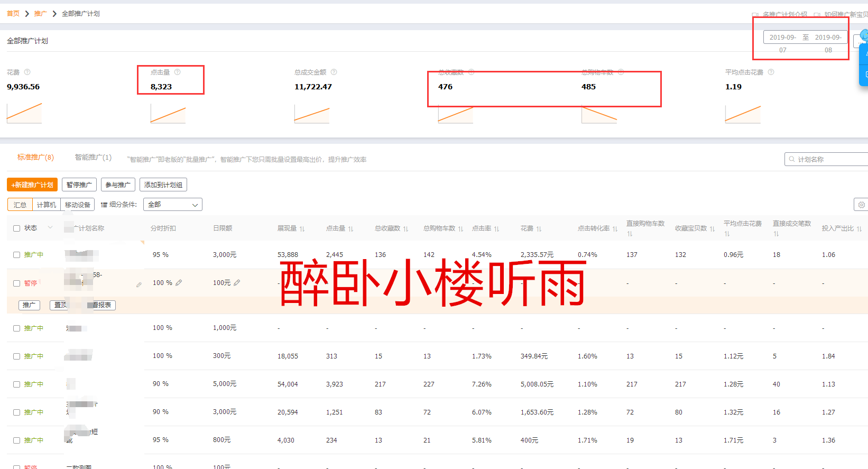Click sort icon under 直接购物车数 header
This screenshot has height=469, width=868.
[630, 234]
